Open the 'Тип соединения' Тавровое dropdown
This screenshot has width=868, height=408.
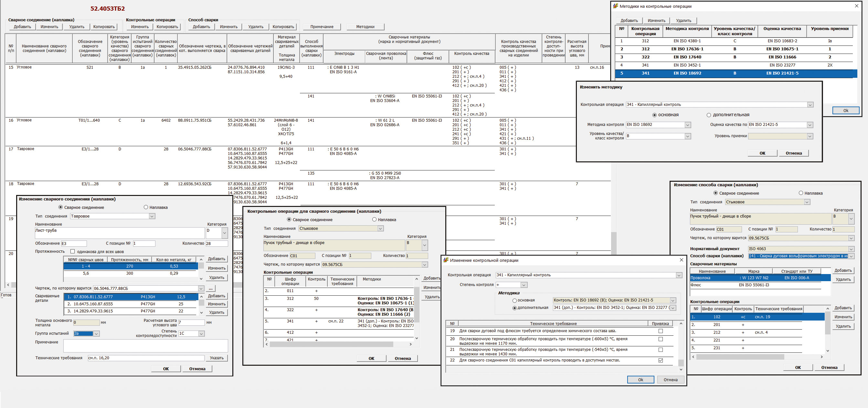(152, 216)
